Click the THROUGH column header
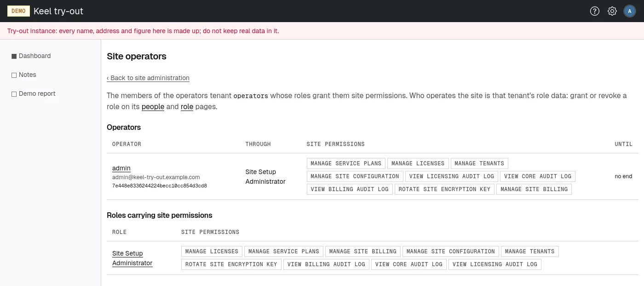The image size is (644, 286). point(258,144)
